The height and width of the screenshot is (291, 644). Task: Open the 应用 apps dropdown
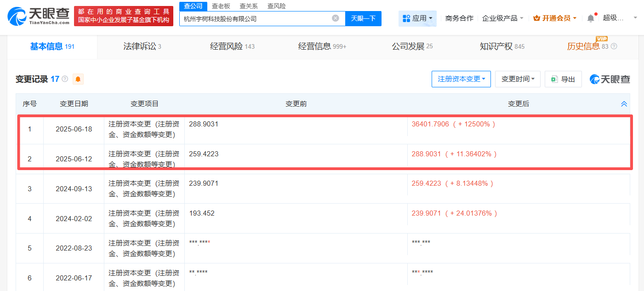(x=417, y=18)
